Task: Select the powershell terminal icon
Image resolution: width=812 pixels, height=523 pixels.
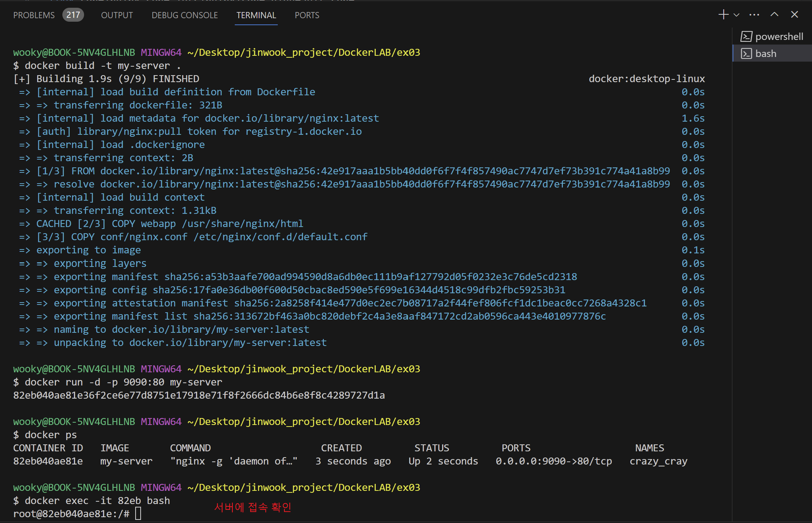Action: click(746, 36)
